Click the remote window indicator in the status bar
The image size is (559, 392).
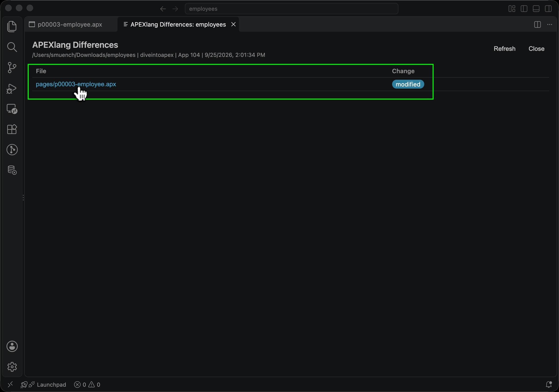tap(10, 385)
